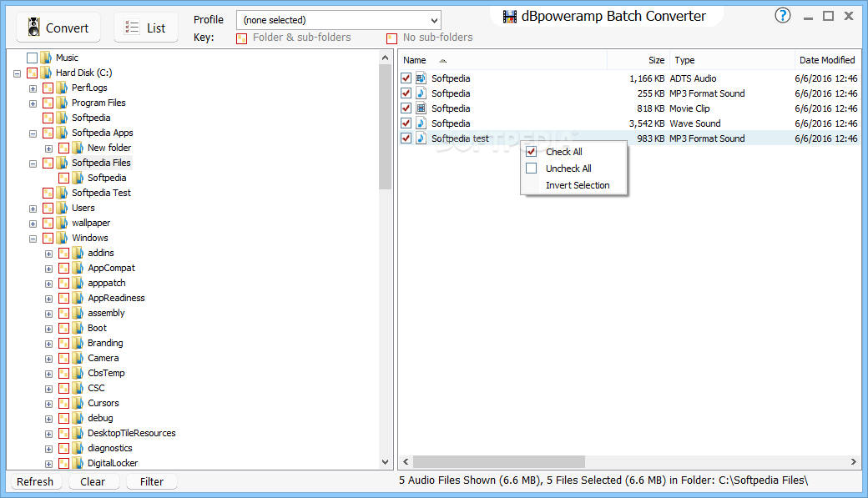Click the ADTS Audio file icon
868x498 pixels.
(421, 78)
